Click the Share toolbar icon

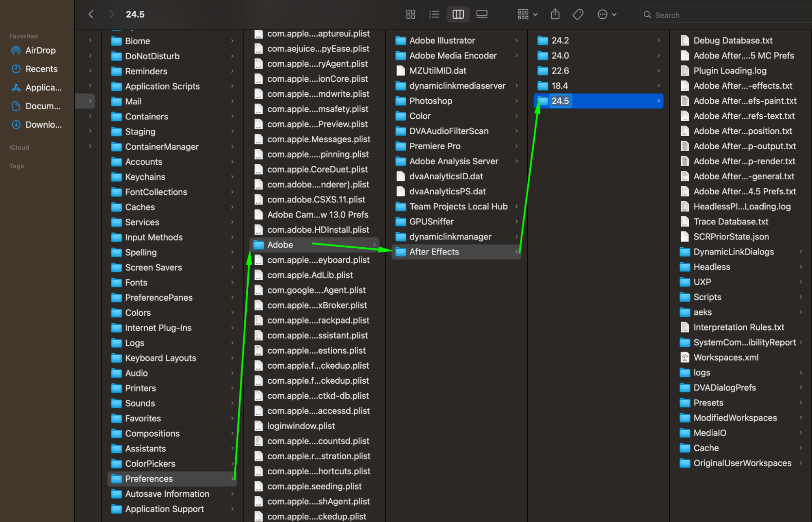coord(555,15)
